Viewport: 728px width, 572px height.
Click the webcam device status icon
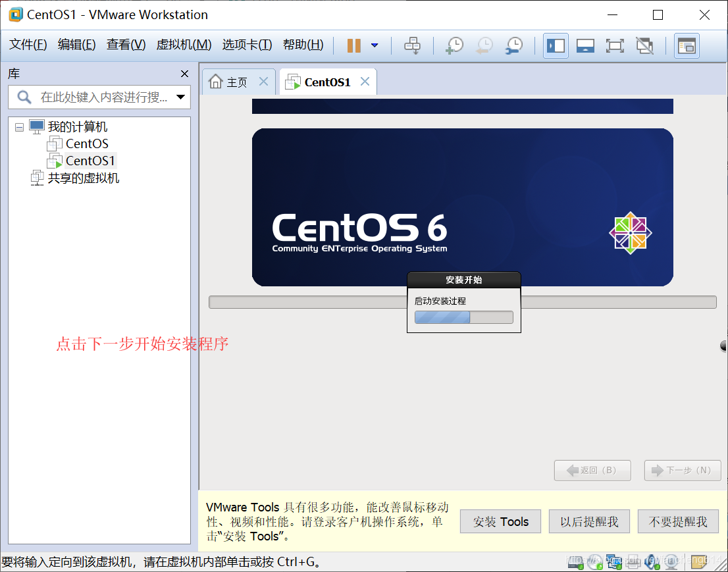click(x=671, y=561)
